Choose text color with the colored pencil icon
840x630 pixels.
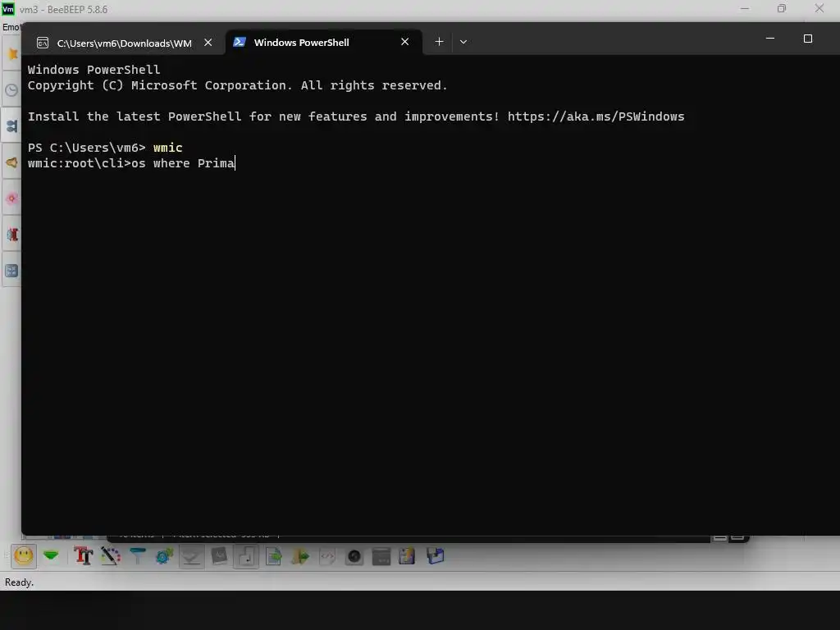(111, 556)
